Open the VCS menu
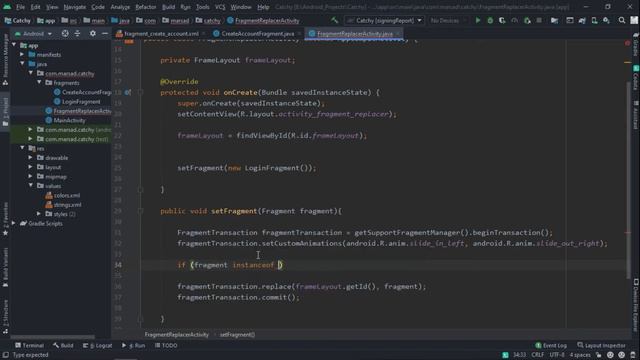This screenshot has height=360, width=640. (x=220, y=7)
